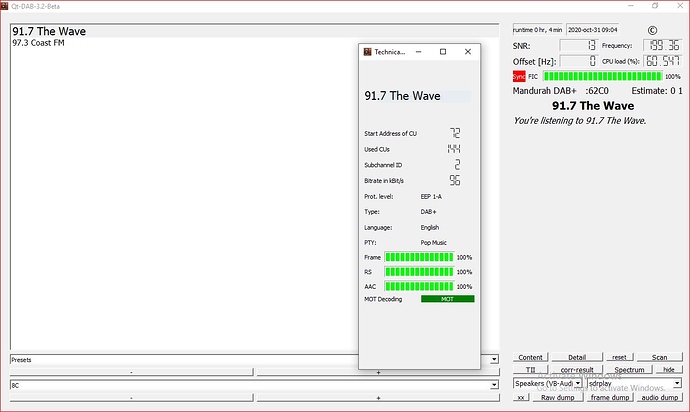The width and height of the screenshot is (690, 412).
Task: Select 97.3 Coast FM station
Action: (39, 44)
